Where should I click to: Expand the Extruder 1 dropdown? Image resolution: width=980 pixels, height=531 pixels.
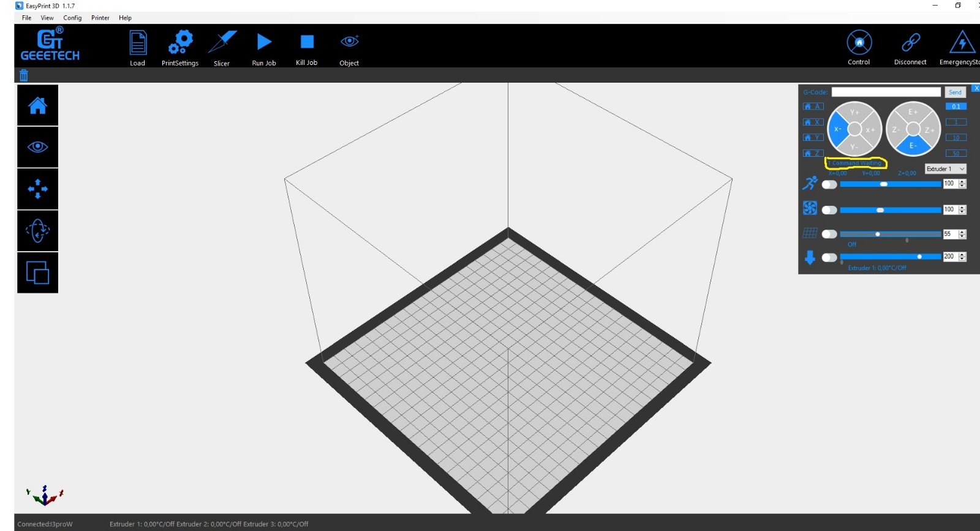[945, 169]
